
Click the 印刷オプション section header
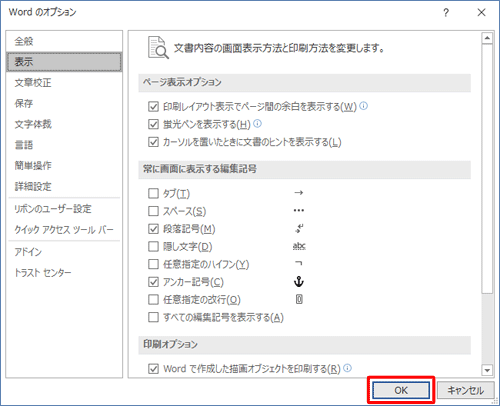pos(304,345)
